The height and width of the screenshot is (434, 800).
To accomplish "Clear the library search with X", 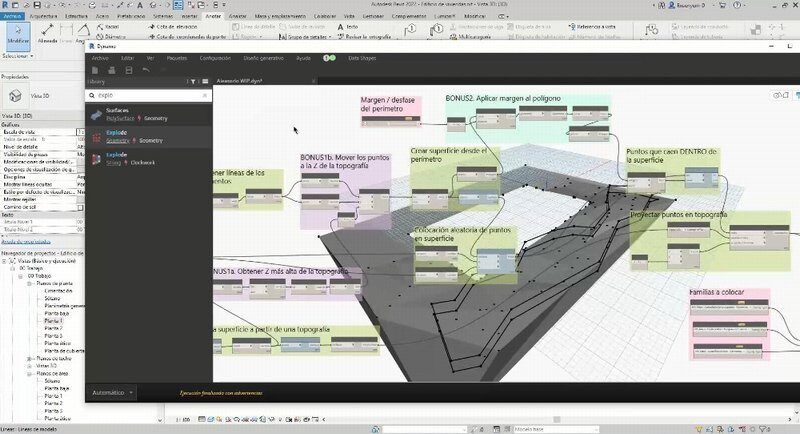I will [206, 96].
